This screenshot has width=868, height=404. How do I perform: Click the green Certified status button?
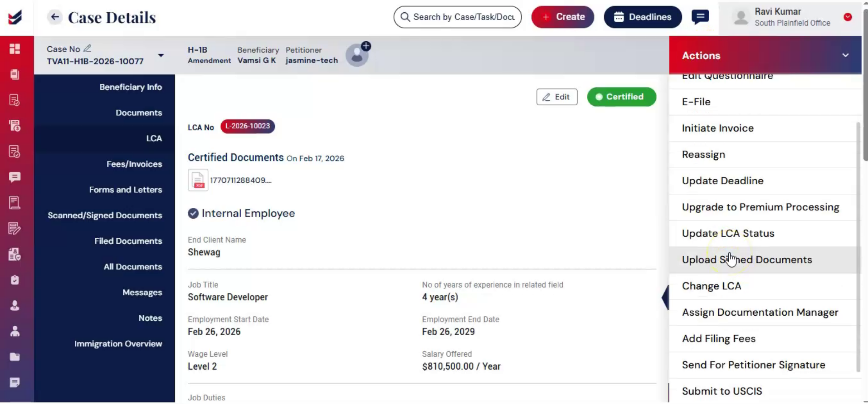click(621, 97)
